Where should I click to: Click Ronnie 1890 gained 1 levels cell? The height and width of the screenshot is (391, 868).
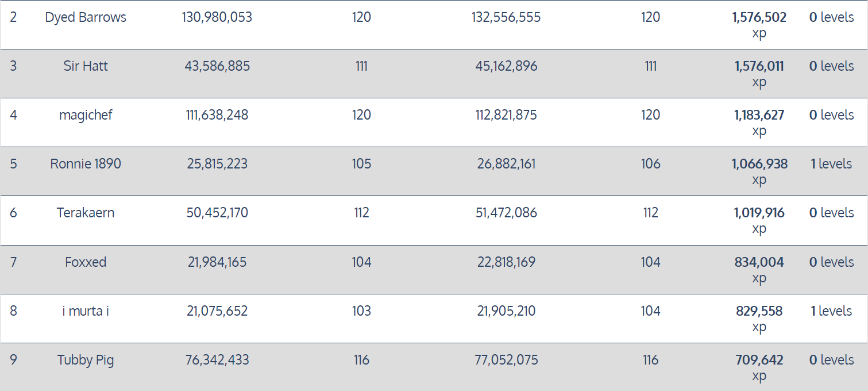pyautogui.click(x=831, y=164)
